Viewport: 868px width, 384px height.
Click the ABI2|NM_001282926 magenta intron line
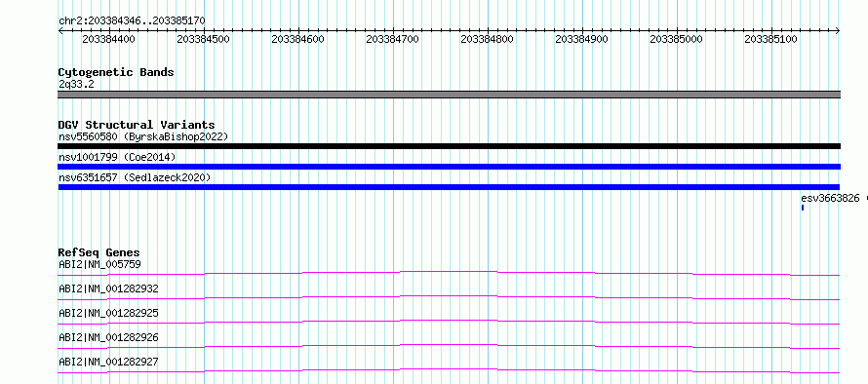(x=449, y=346)
